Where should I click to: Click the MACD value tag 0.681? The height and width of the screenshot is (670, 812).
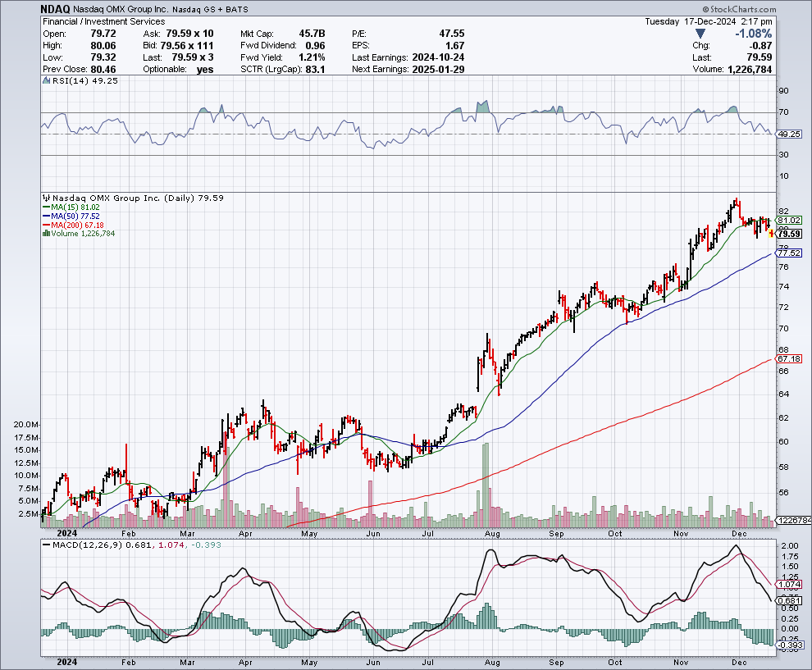[790, 601]
